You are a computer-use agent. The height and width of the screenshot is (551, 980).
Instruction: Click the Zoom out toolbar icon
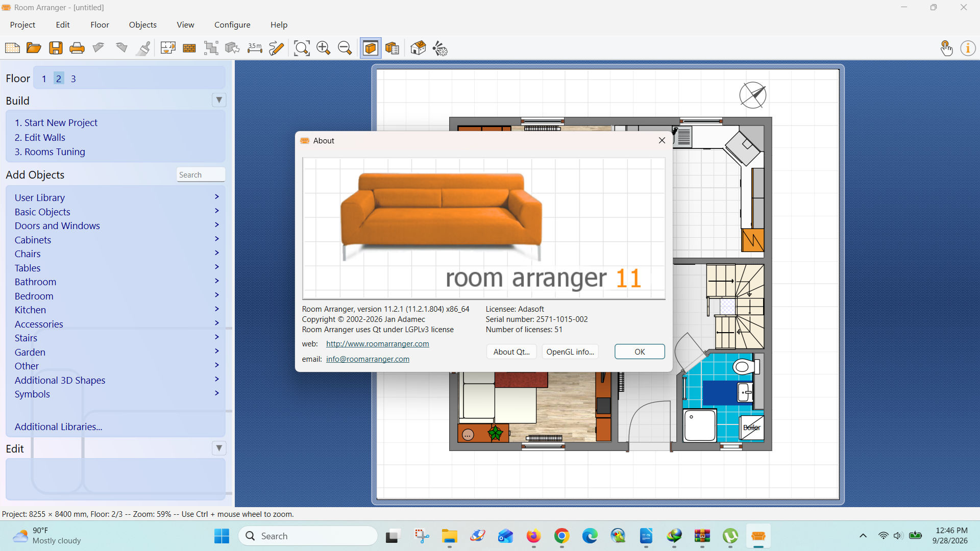click(x=345, y=48)
